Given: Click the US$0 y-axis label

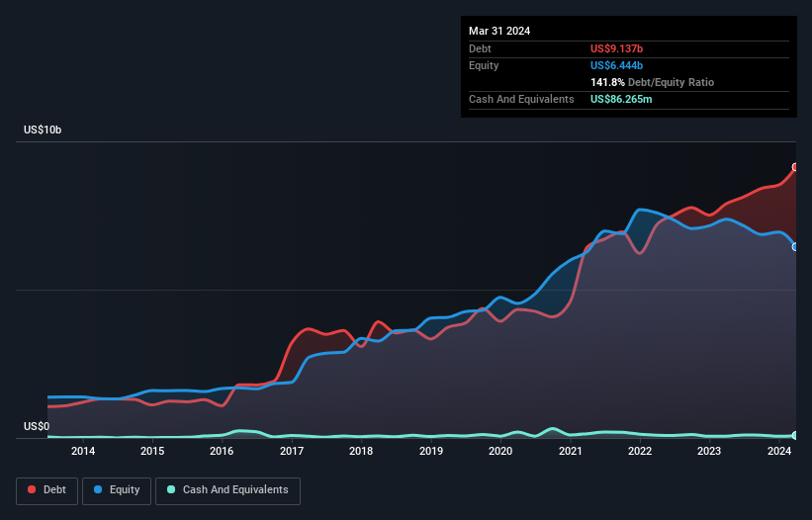Looking at the screenshot, I should (37, 426).
